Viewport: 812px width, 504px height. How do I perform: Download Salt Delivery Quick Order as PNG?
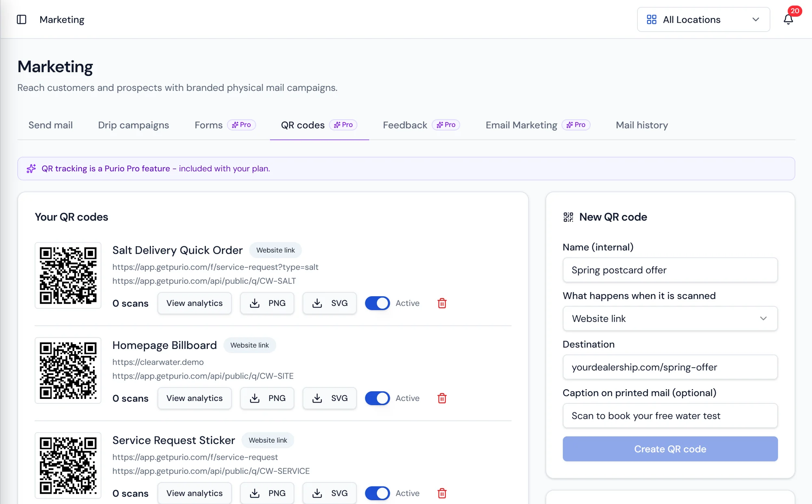[267, 303]
